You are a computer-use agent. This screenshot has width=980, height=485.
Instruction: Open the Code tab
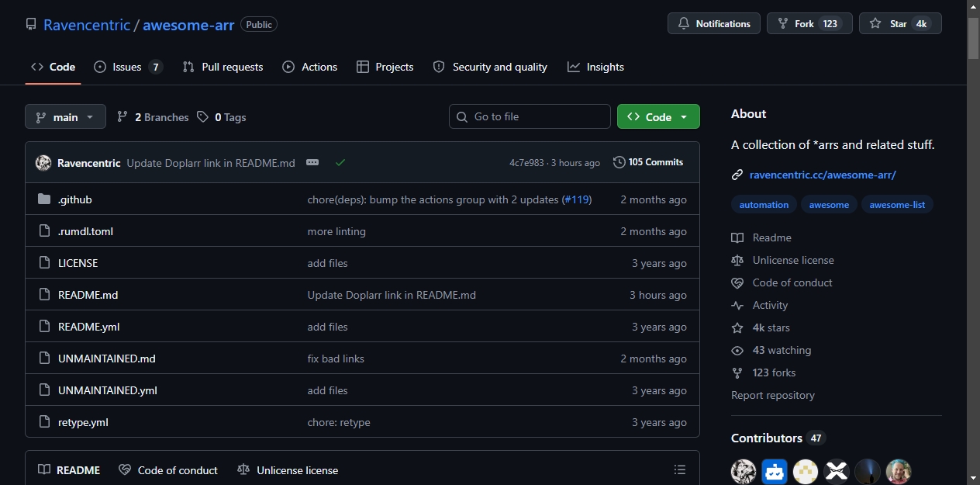coord(53,67)
